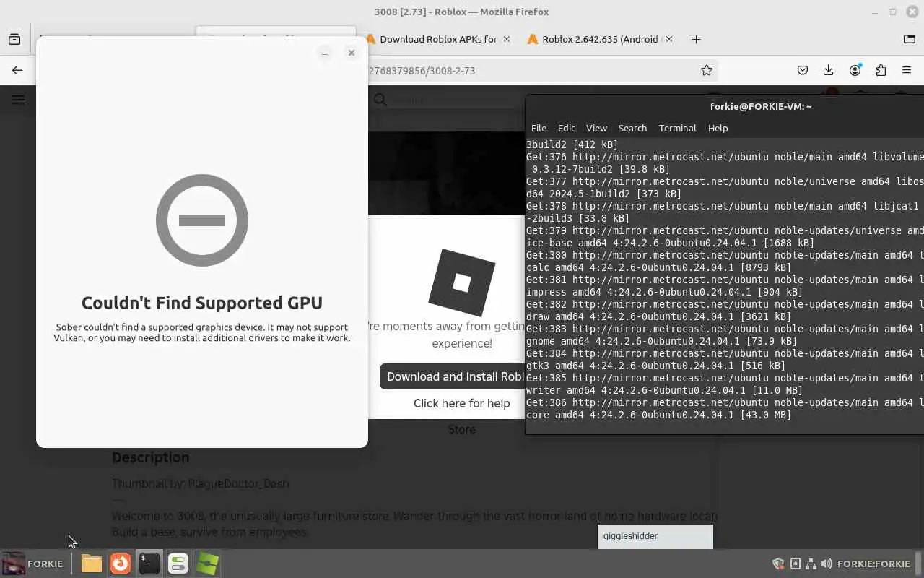The image size is (924, 578).
Task: Click the giggleshidder chat popup
Action: [655, 536]
